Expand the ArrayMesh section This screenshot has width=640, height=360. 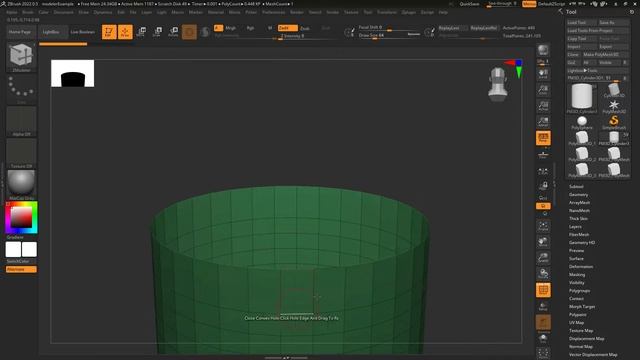pyautogui.click(x=579, y=202)
